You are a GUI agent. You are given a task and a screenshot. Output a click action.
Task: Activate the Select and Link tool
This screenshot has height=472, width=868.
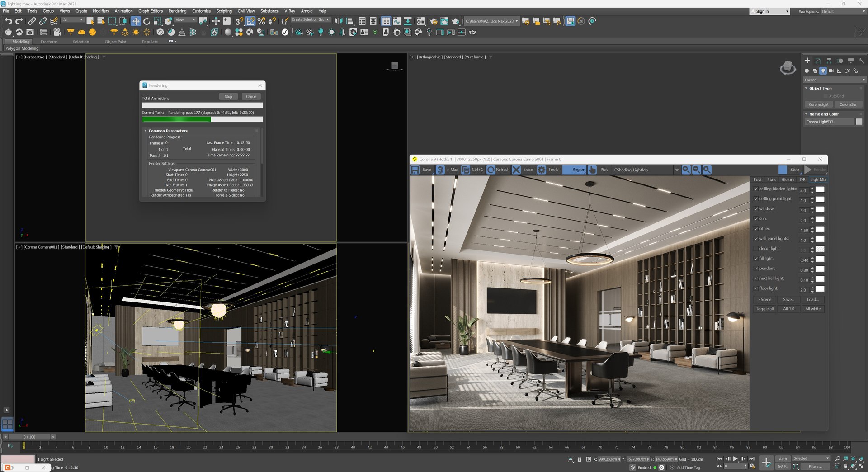tap(32, 21)
